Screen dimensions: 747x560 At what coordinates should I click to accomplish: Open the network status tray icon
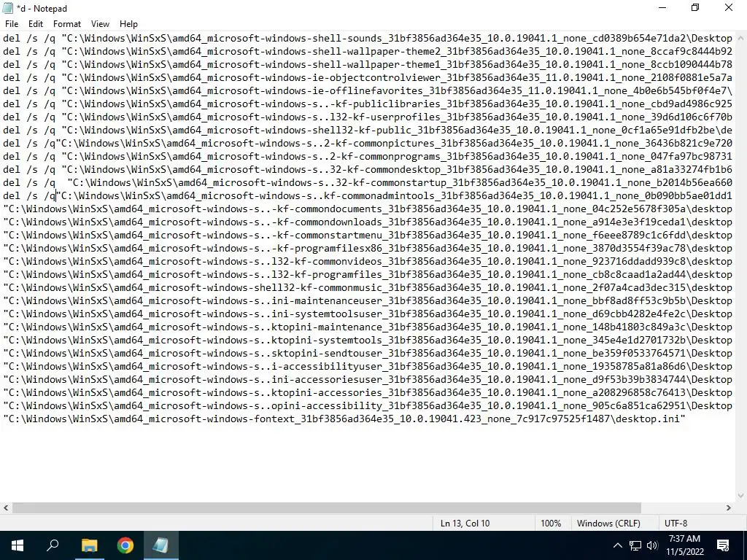click(x=635, y=545)
